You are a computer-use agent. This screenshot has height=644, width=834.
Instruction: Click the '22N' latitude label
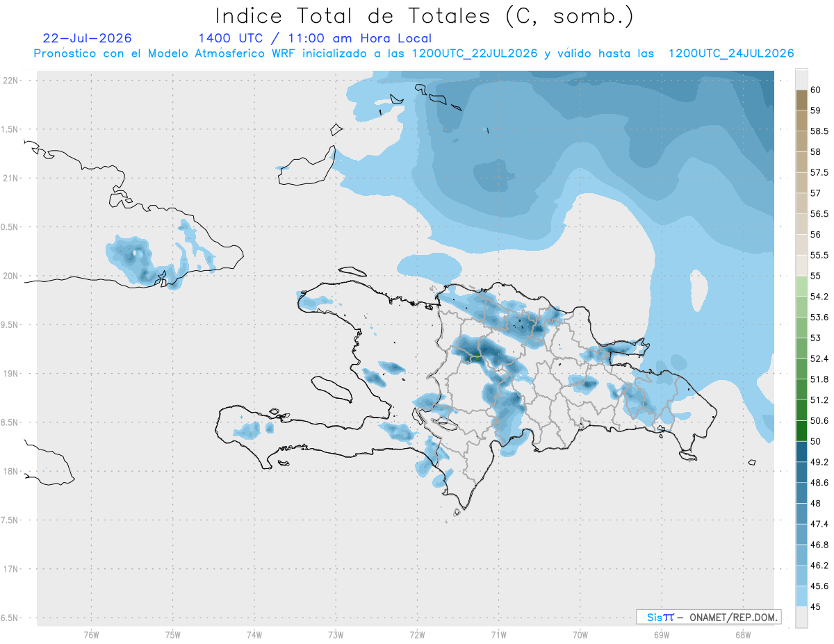[x=10, y=80]
